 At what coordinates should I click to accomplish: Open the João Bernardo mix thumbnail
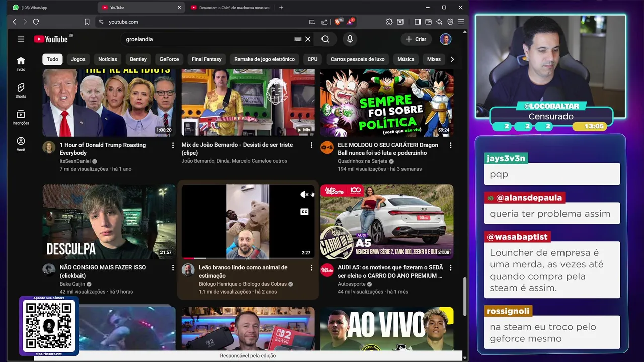coord(248,103)
